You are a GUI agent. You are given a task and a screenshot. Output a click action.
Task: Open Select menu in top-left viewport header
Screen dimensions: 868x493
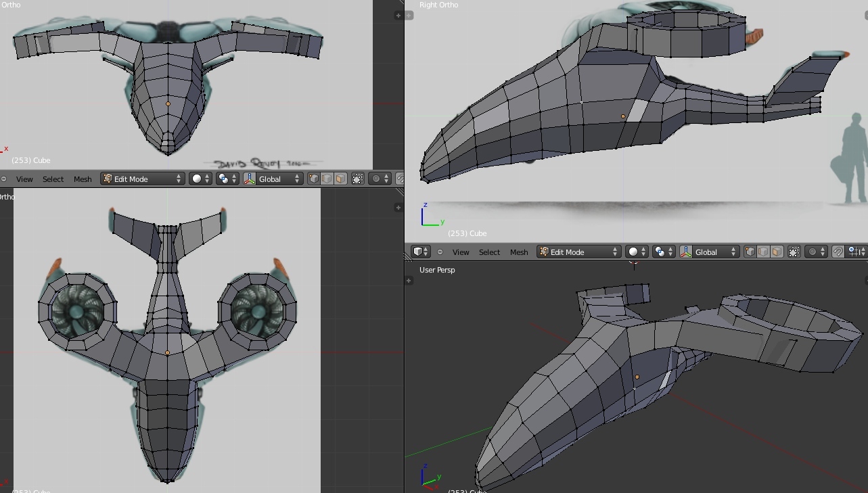pos(53,179)
